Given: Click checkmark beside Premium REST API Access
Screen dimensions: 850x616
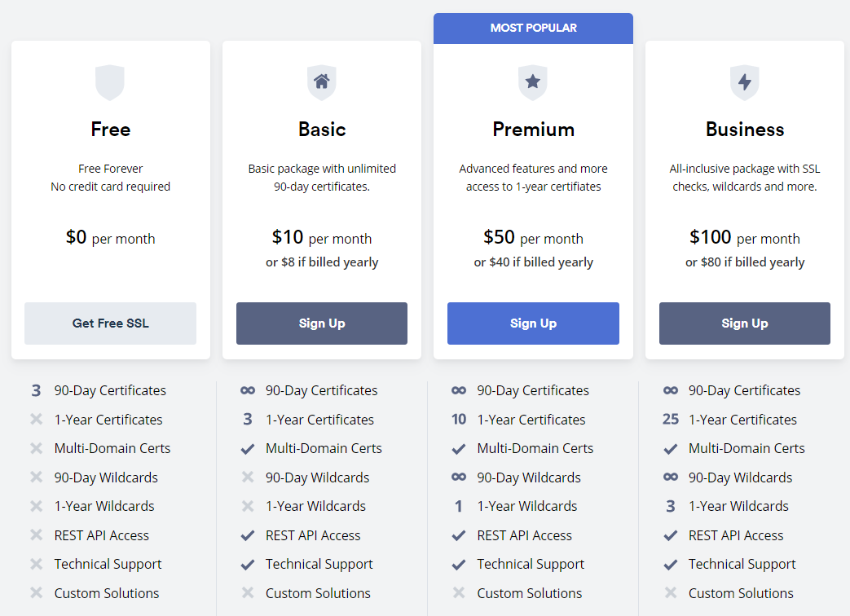Looking at the screenshot, I should [459, 536].
